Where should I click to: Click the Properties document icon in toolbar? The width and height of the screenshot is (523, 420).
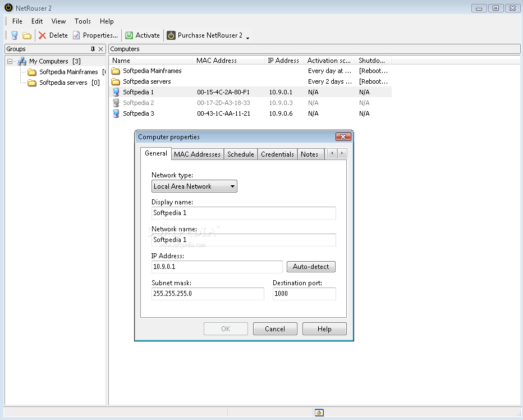(76, 35)
